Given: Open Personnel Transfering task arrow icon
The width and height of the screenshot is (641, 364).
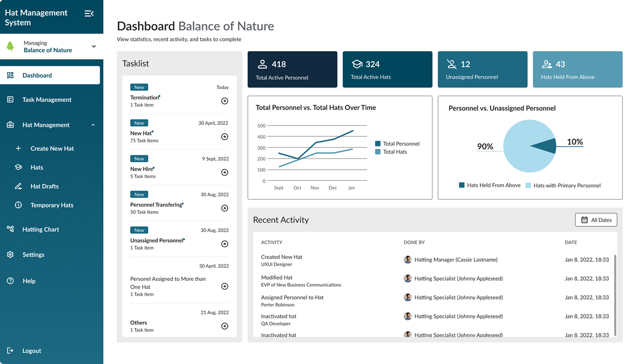Looking at the screenshot, I should tap(224, 208).
